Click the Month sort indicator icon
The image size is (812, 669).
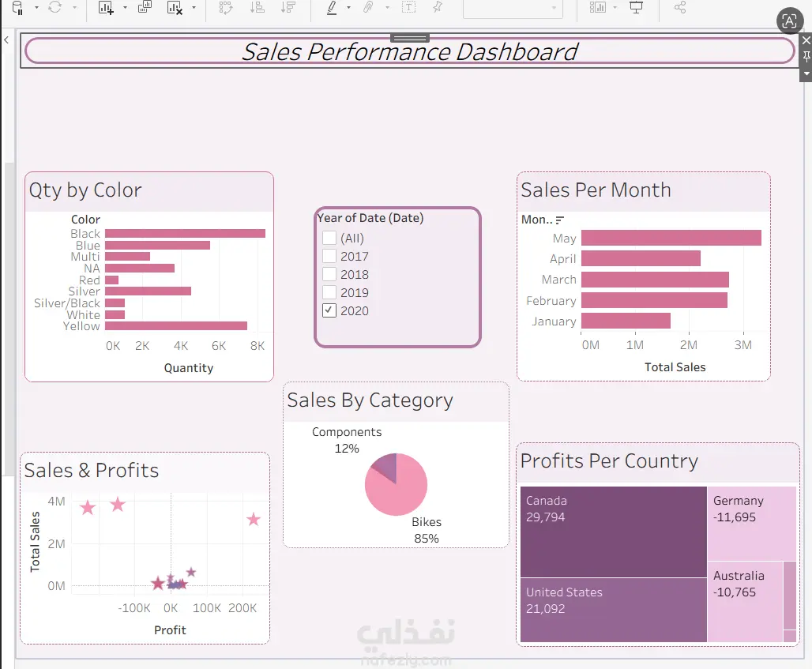point(559,220)
